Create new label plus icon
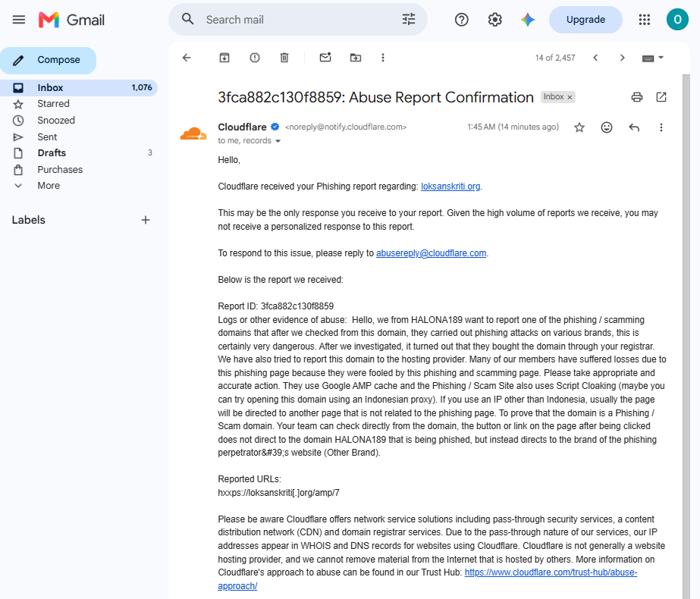 [x=146, y=220]
